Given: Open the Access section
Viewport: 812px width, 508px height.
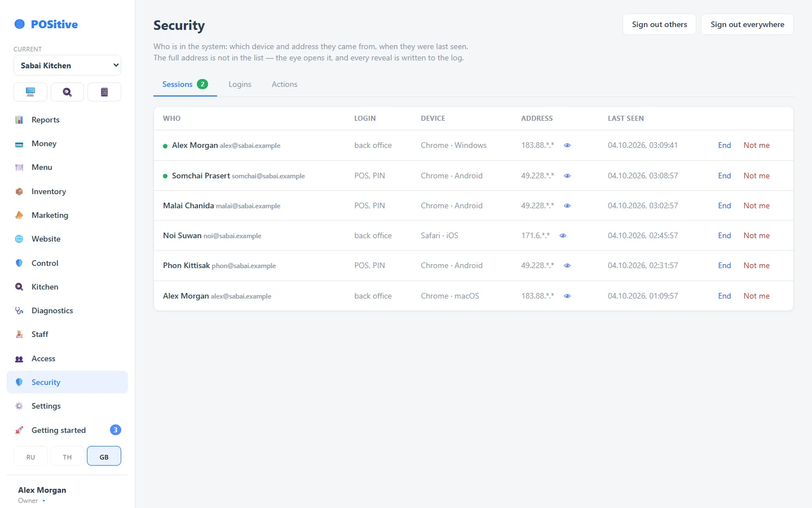Looking at the screenshot, I should [67, 358].
